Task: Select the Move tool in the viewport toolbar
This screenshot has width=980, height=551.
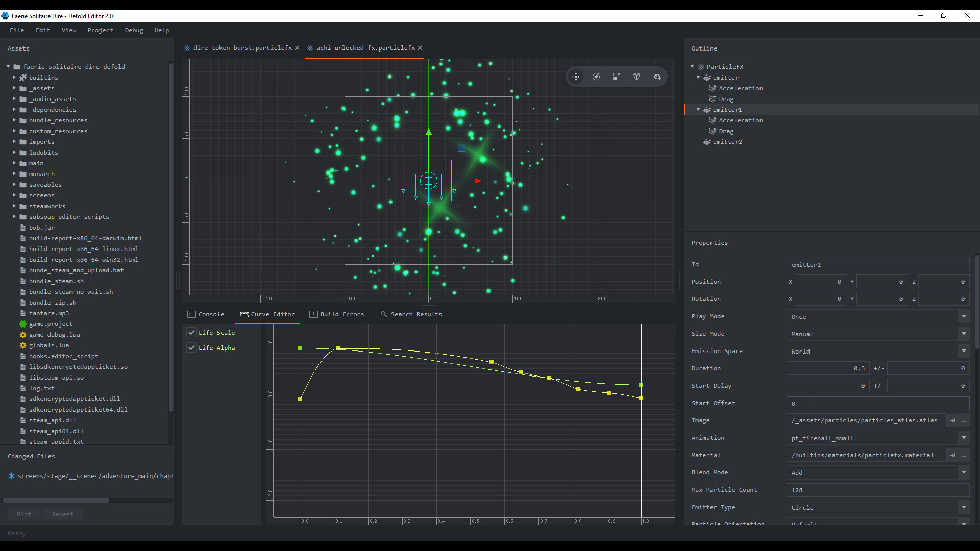Action: (576, 77)
